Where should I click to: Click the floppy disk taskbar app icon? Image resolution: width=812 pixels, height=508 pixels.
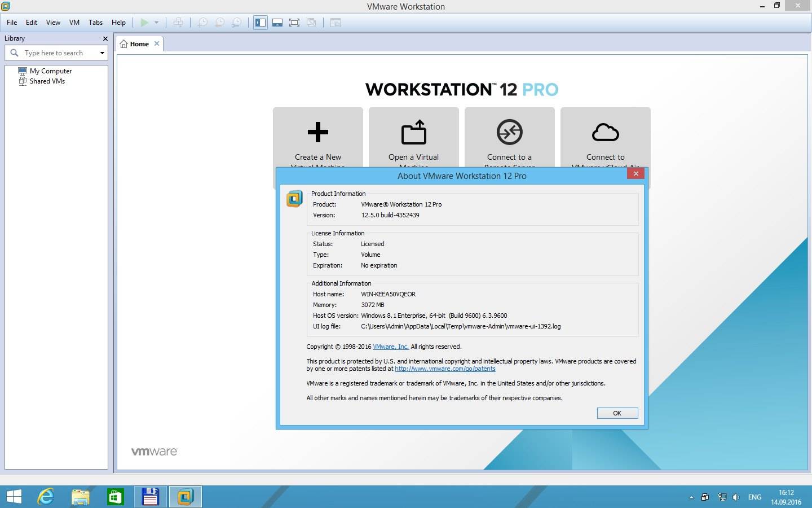pyautogui.click(x=150, y=497)
